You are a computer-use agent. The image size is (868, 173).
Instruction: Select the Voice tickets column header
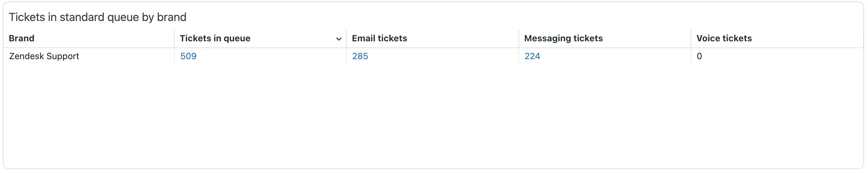point(724,39)
